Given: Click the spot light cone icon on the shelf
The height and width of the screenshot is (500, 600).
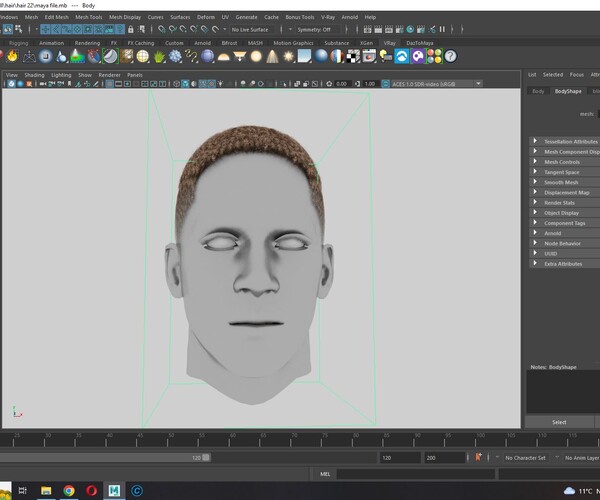Looking at the screenshot, I should [272, 57].
